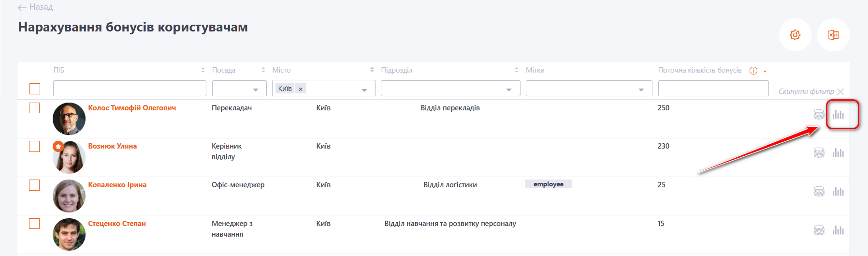The image size is (868, 256).
Task: Click coins icon in Стеценко Степан row
Action: [819, 230]
